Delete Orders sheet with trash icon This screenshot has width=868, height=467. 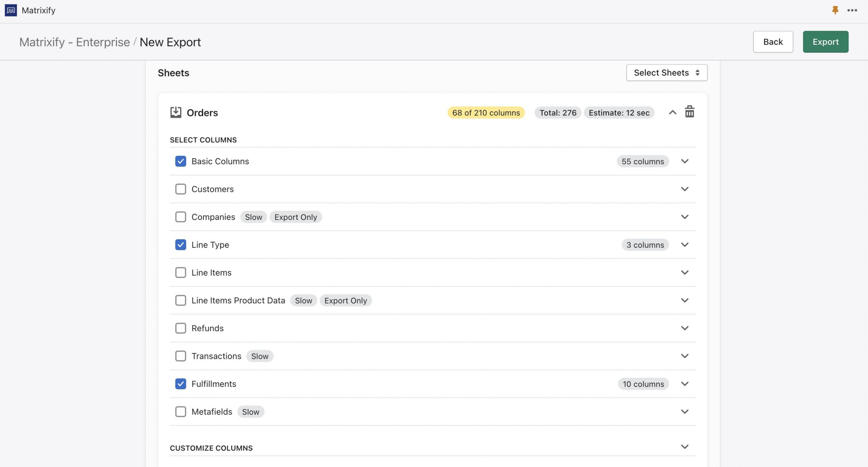click(x=689, y=112)
